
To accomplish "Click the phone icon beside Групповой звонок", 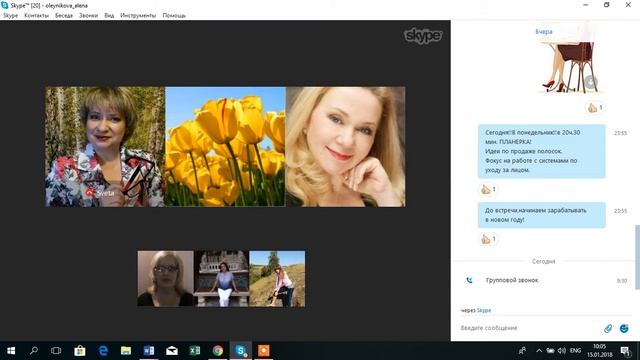I will point(469,280).
